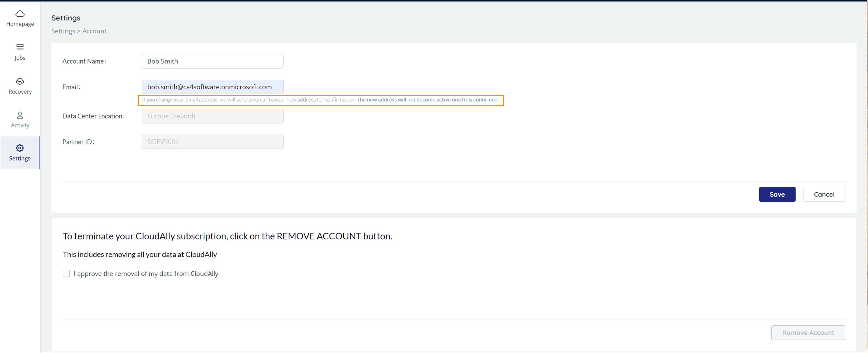Toggle the CloudAlly data removal consent box
868x353 pixels.
[66, 273]
